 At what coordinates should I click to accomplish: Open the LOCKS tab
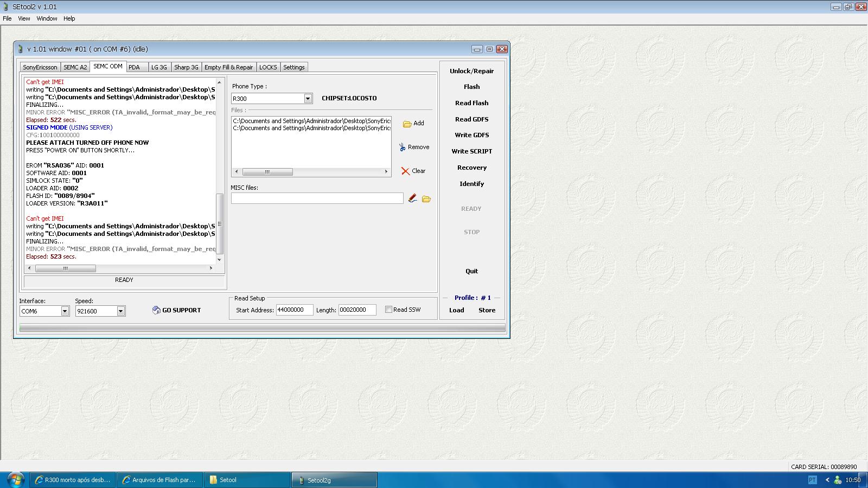tap(268, 67)
